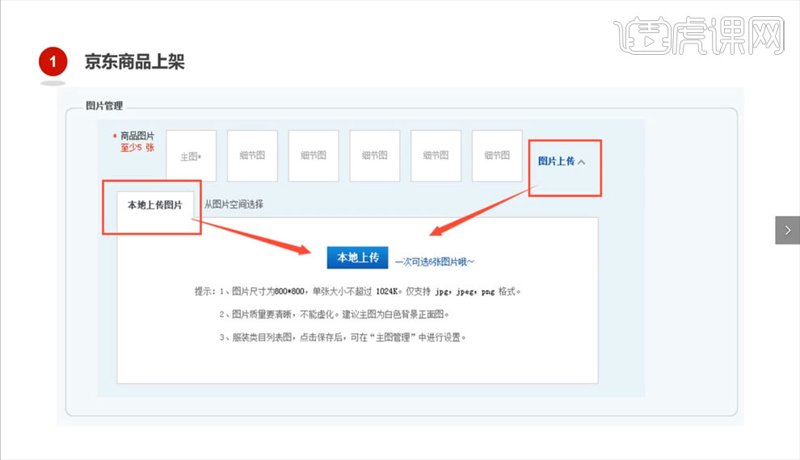Click the 一次可选6张图片哦 hint text
This screenshot has width=800, height=460.
pos(434,262)
